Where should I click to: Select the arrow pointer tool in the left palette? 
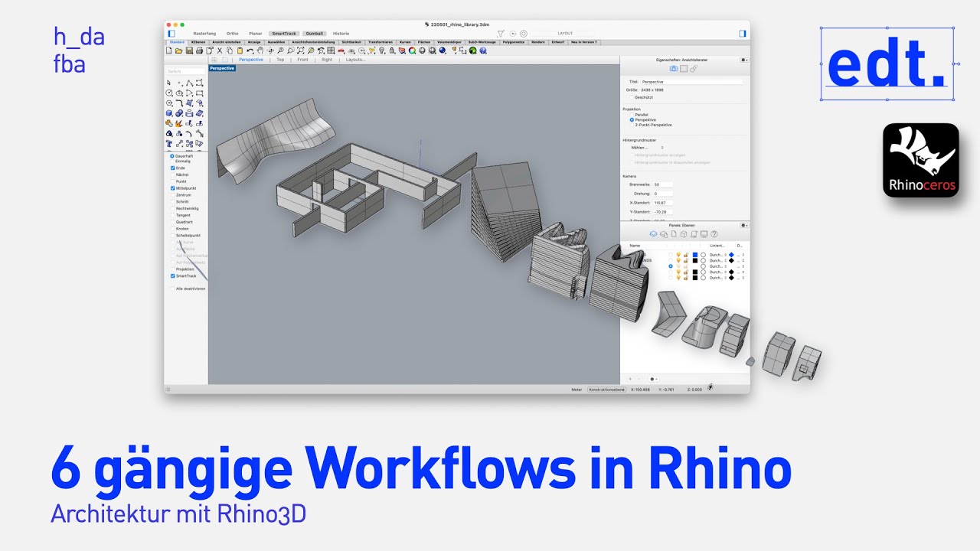click(168, 83)
